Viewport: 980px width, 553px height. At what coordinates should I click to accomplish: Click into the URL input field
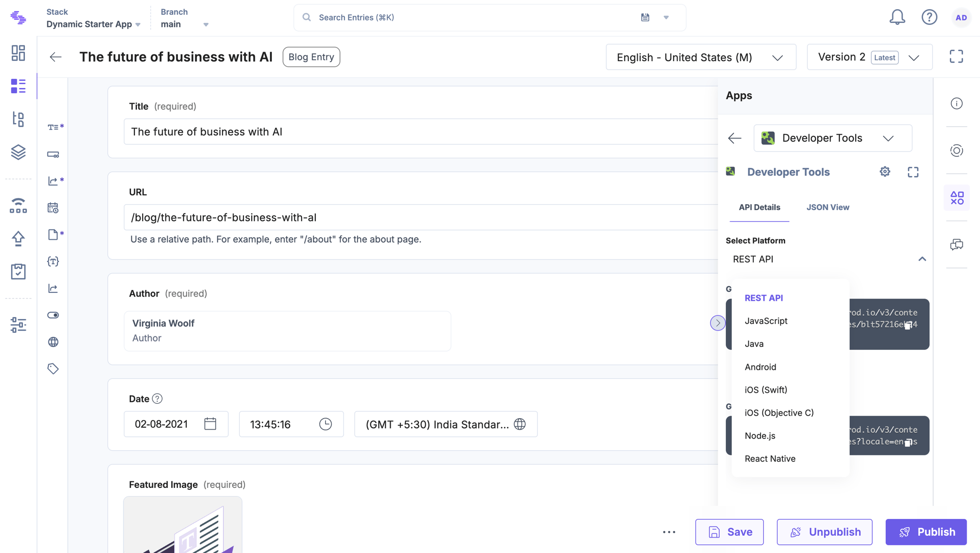click(421, 217)
